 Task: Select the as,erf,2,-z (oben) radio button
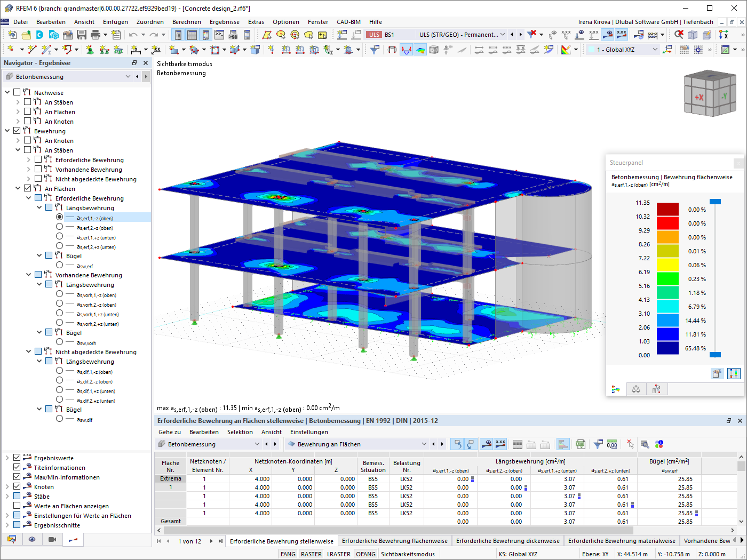click(x=59, y=227)
